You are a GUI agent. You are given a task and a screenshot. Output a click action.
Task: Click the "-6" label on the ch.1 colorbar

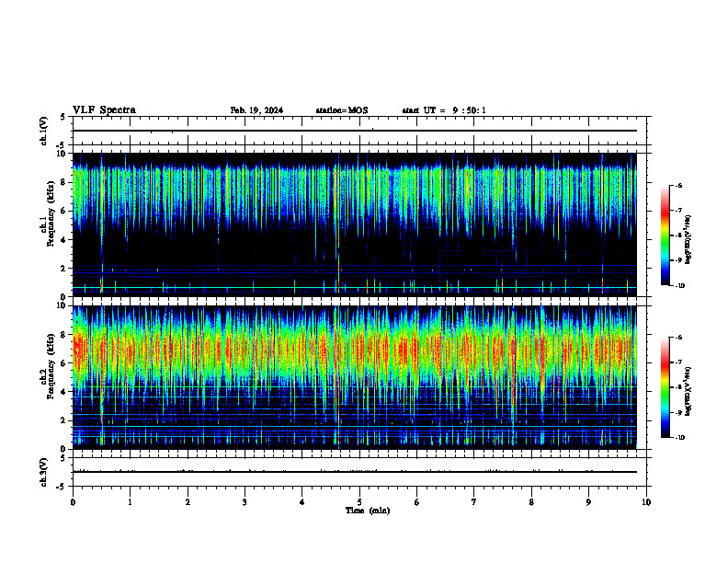pos(678,185)
